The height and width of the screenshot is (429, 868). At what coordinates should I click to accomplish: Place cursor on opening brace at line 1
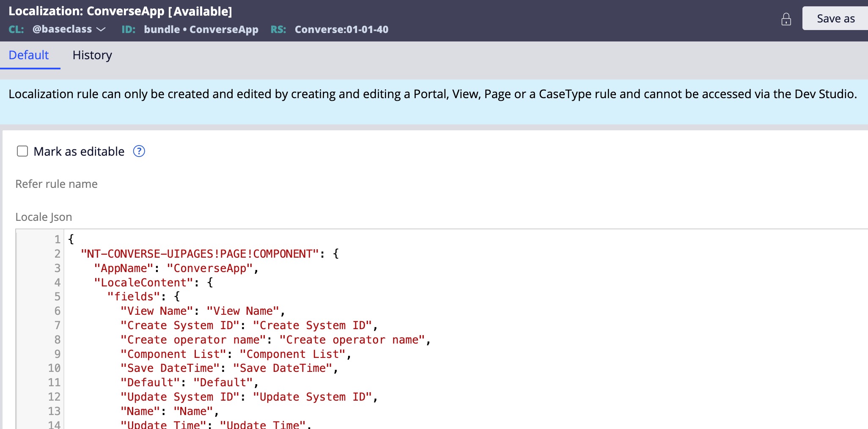pos(71,239)
